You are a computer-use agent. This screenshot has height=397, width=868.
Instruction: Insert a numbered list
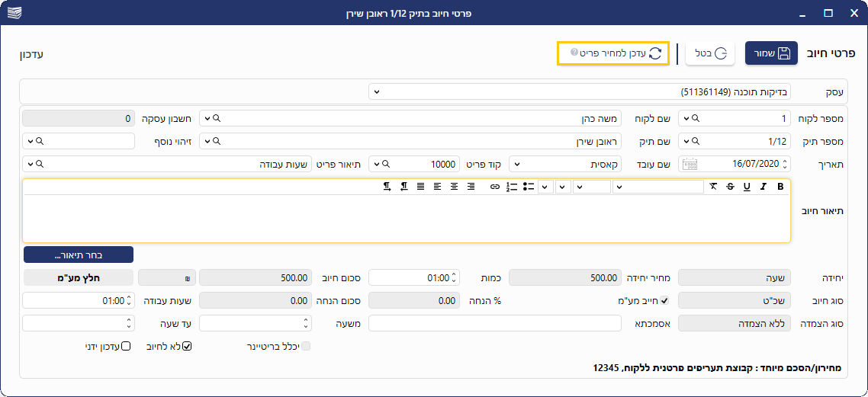[511, 187]
